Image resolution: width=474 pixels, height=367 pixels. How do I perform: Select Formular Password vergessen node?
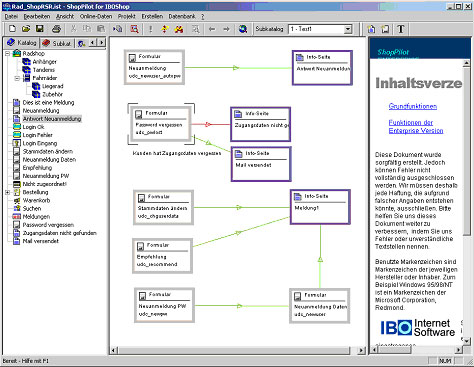click(162, 124)
